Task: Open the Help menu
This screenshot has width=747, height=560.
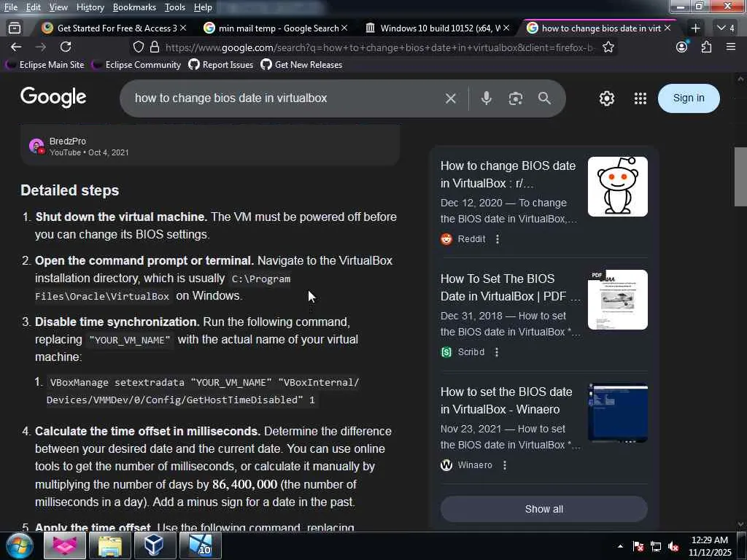Action: [x=203, y=7]
